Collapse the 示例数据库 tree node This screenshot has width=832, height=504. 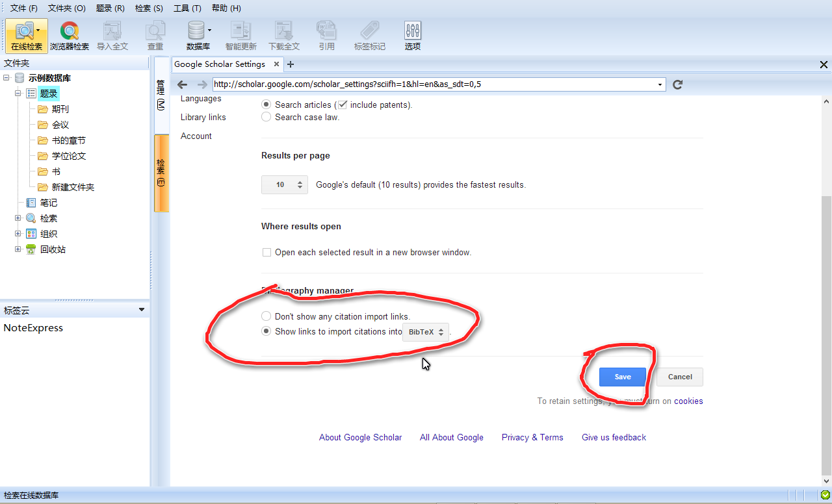point(6,78)
